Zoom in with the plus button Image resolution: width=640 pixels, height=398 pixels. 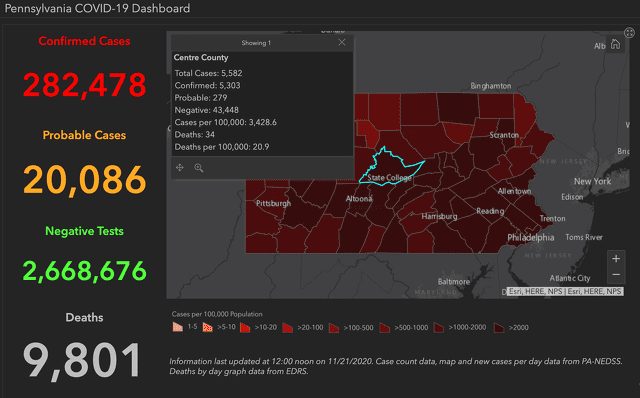click(616, 258)
